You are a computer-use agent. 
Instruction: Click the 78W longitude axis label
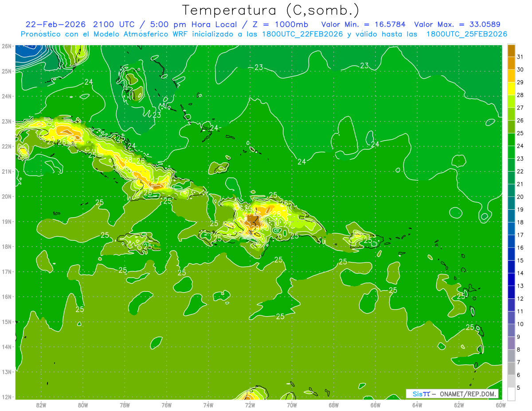(125, 405)
